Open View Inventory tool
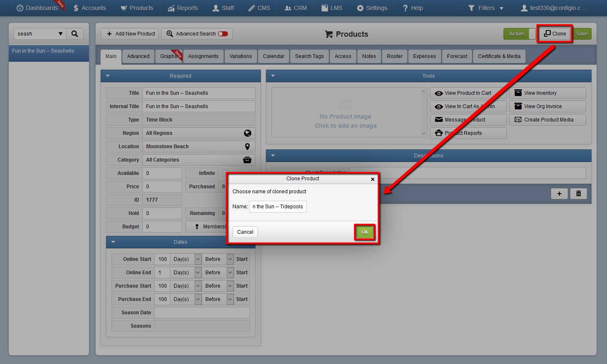The height and width of the screenshot is (364, 607). click(x=548, y=93)
